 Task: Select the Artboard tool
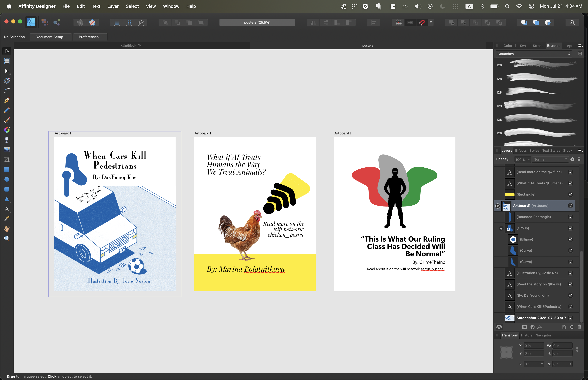click(x=7, y=61)
